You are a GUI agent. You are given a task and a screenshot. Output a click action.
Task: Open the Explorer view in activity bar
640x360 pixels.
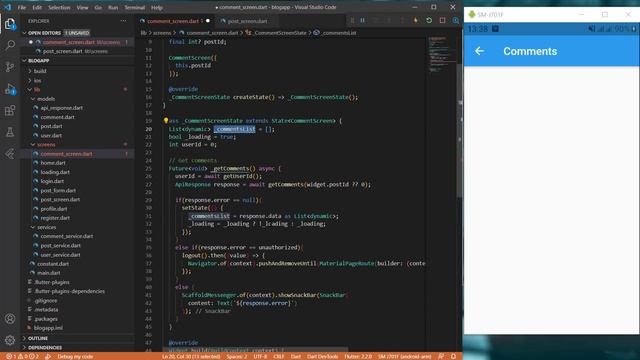tap(10, 23)
